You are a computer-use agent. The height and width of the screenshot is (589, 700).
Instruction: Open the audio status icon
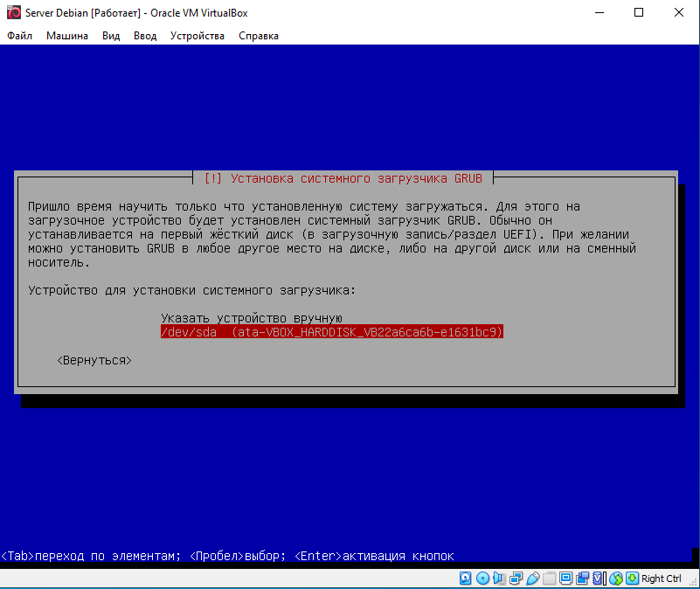[499, 579]
